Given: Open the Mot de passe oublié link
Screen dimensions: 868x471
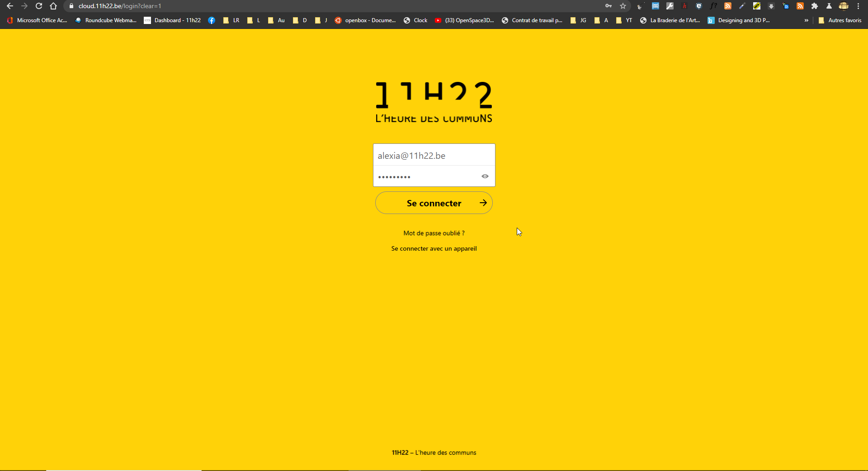Looking at the screenshot, I should click(434, 233).
